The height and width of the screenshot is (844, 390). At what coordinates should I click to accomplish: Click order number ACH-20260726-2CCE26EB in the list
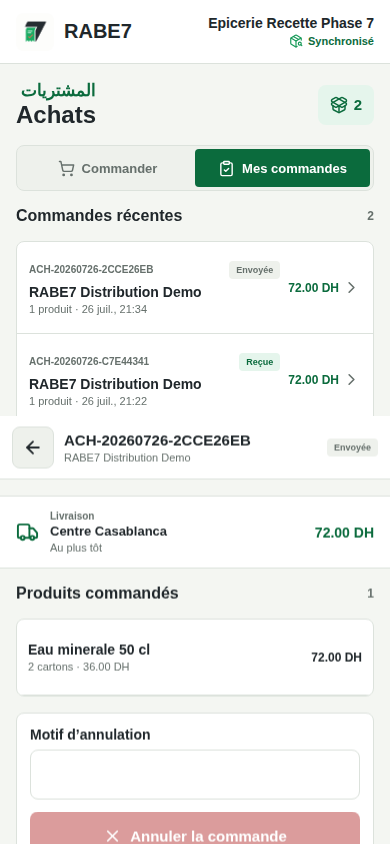pos(91,269)
